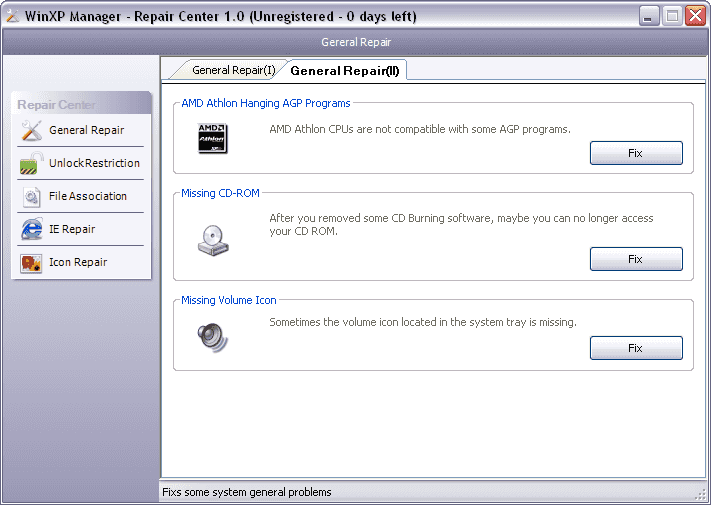This screenshot has height=505, width=711.
Task: Open the Icon Repair section
Action: point(81,262)
